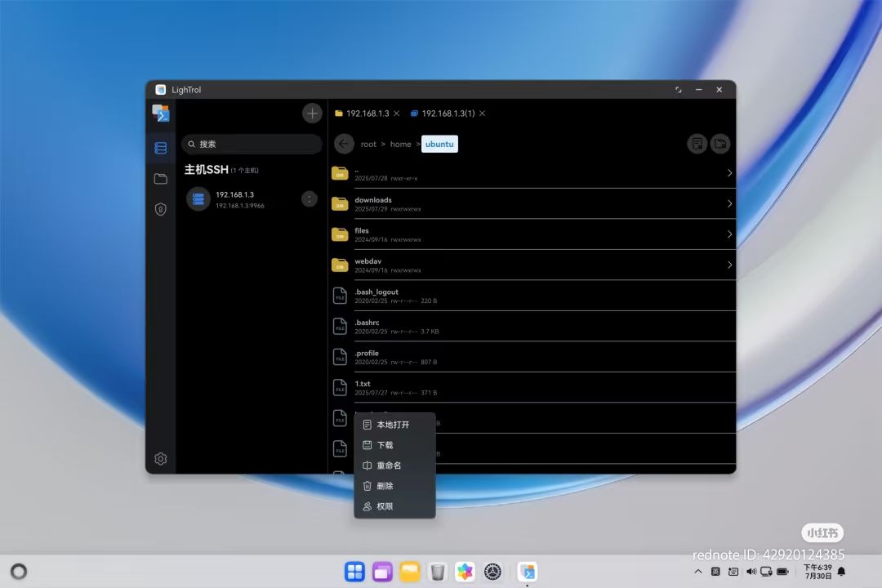Click the input method 英 indicator

coord(715,572)
